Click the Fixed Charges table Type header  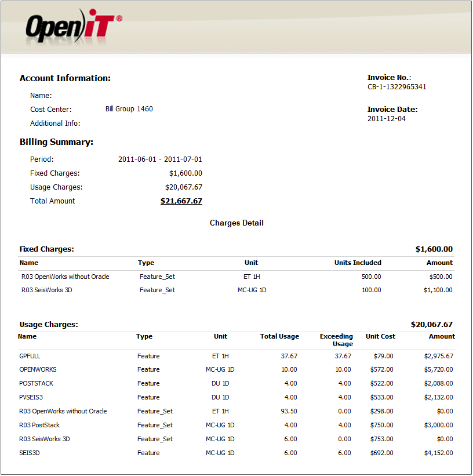(x=146, y=263)
